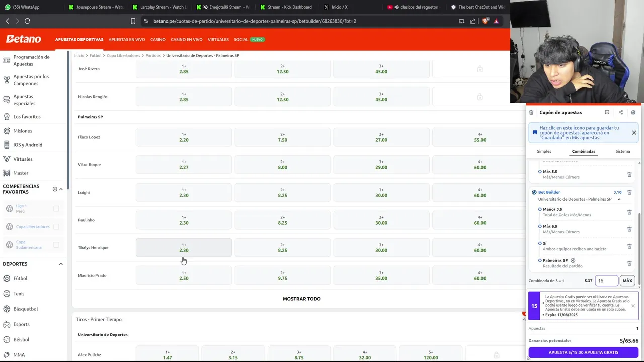Open Virtuales in left sidebar
644x362 pixels.
click(23, 159)
